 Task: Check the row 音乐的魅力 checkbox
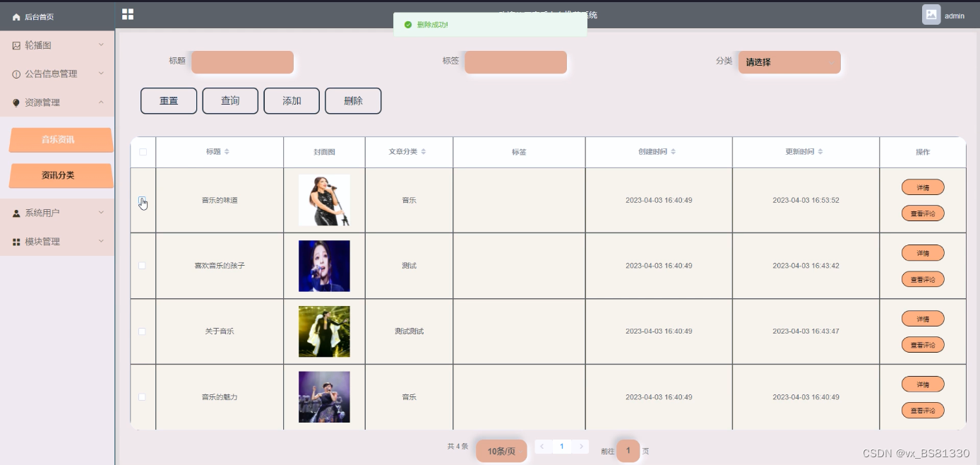[142, 397]
